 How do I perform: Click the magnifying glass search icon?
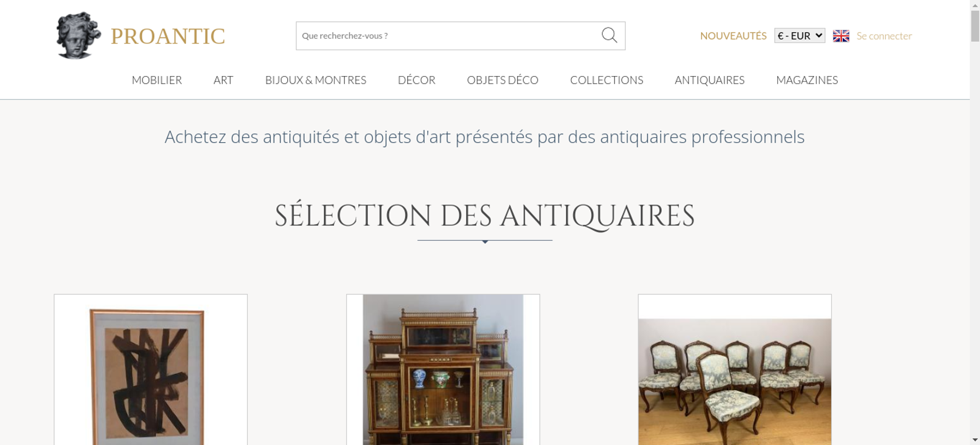point(609,35)
